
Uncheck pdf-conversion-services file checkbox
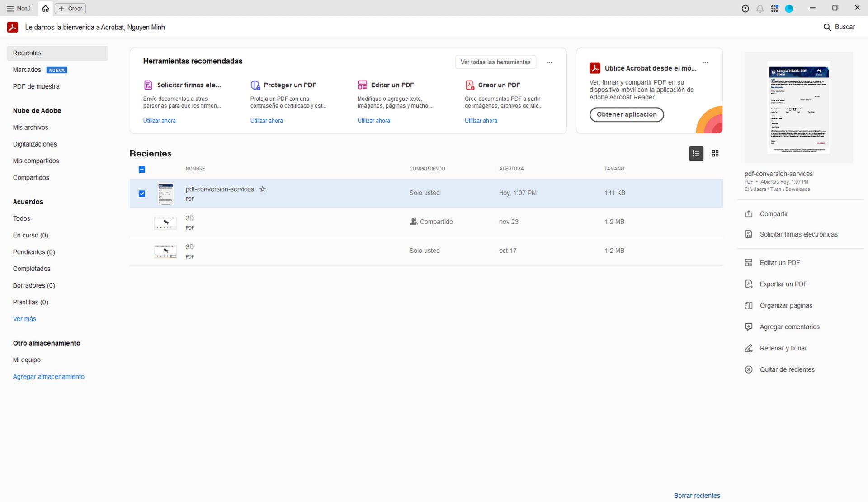[142, 194]
